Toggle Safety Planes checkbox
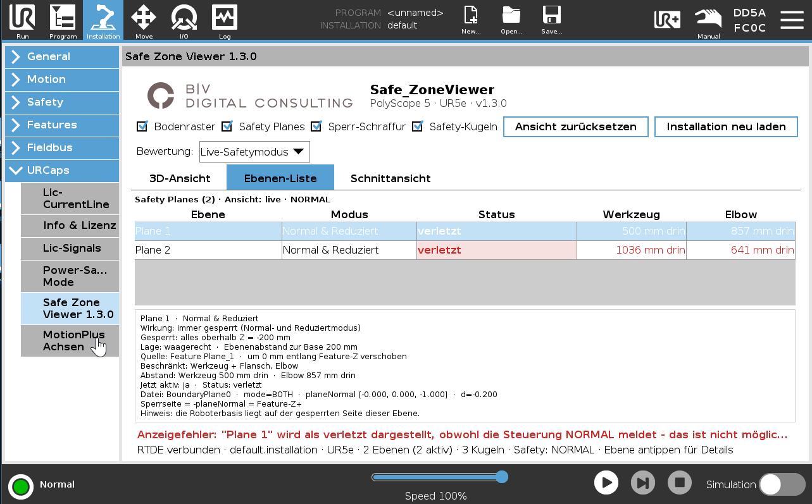The image size is (812, 504). pyautogui.click(x=227, y=126)
